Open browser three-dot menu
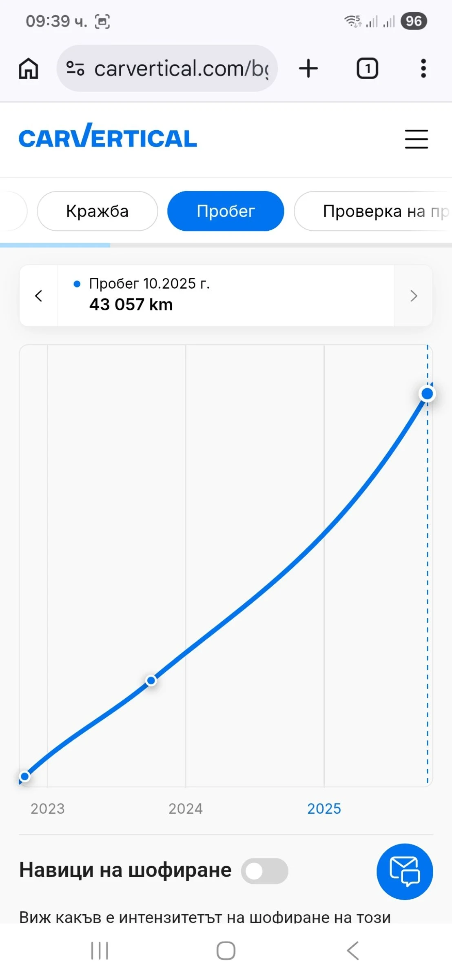The height and width of the screenshot is (980, 452). 423,68
